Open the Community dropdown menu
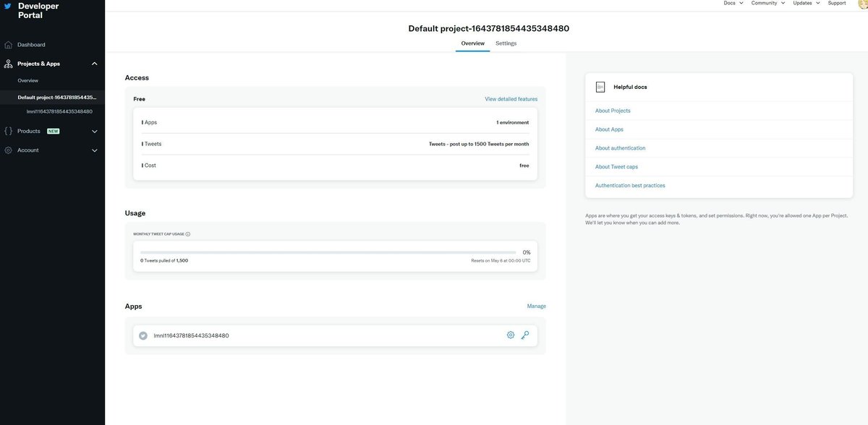This screenshot has height=425, width=868. (x=768, y=3)
